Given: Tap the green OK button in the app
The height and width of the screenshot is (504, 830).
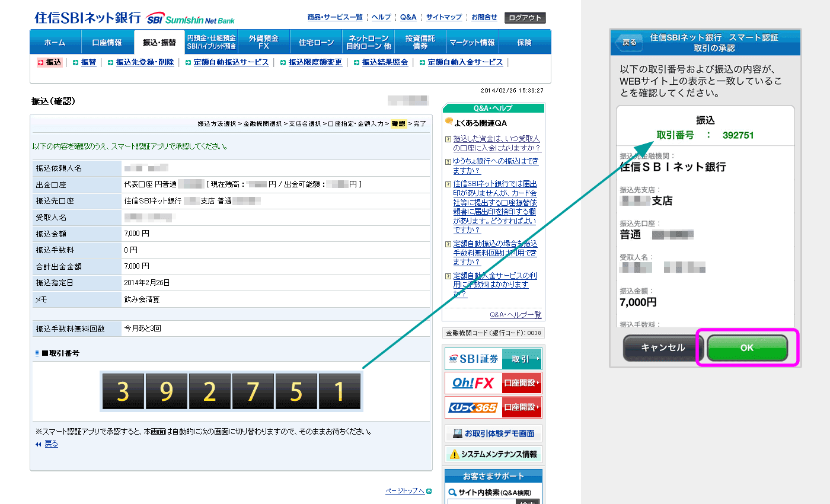Looking at the screenshot, I should point(747,348).
